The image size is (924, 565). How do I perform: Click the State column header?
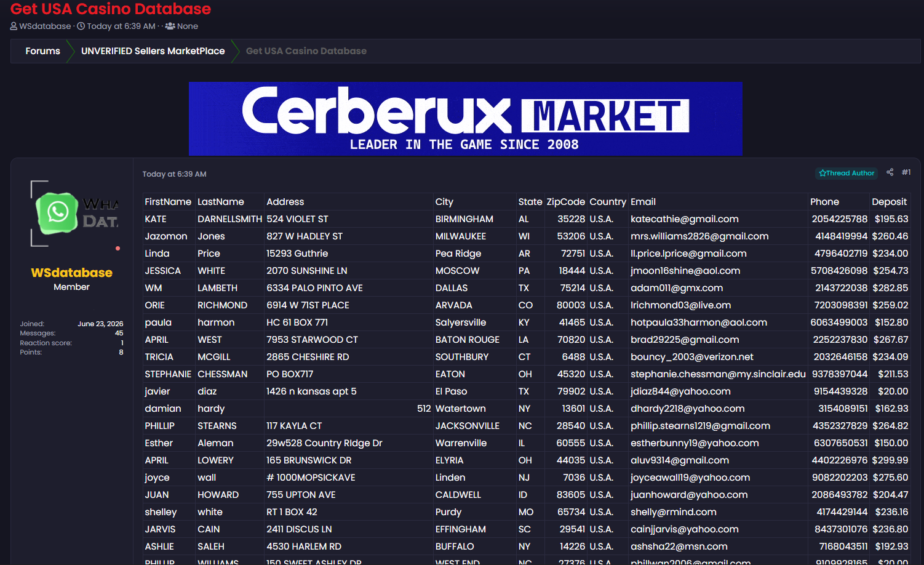click(530, 202)
